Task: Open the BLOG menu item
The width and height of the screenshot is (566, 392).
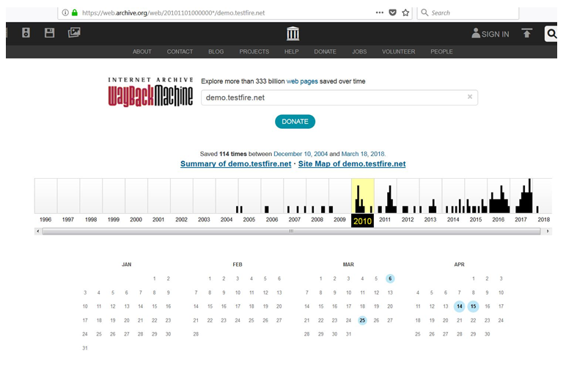Action: (x=216, y=52)
